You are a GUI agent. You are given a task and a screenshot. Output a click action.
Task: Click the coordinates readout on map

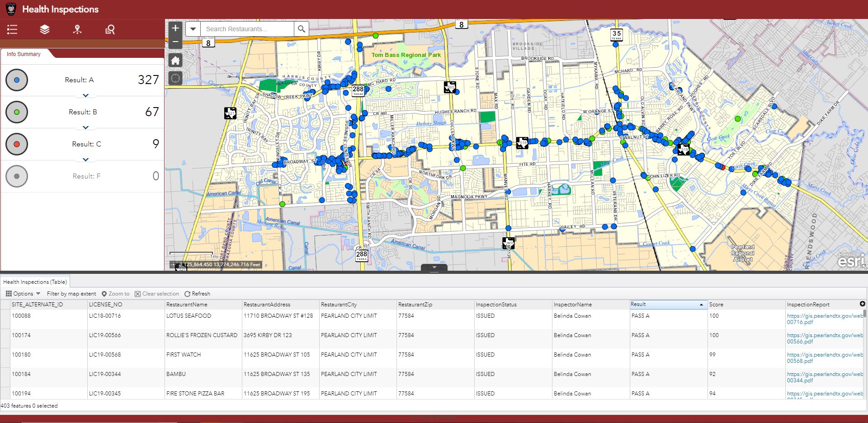tap(216, 264)
